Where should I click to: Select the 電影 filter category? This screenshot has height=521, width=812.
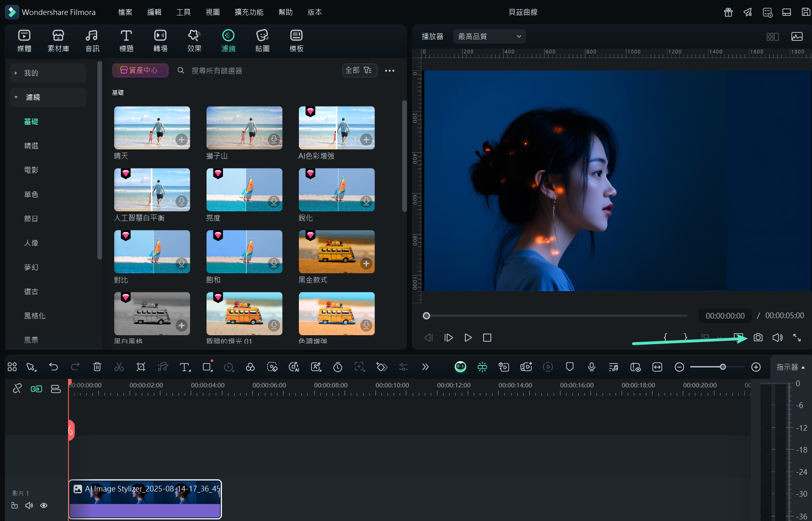pyautogui.click(x=31, y=170)
